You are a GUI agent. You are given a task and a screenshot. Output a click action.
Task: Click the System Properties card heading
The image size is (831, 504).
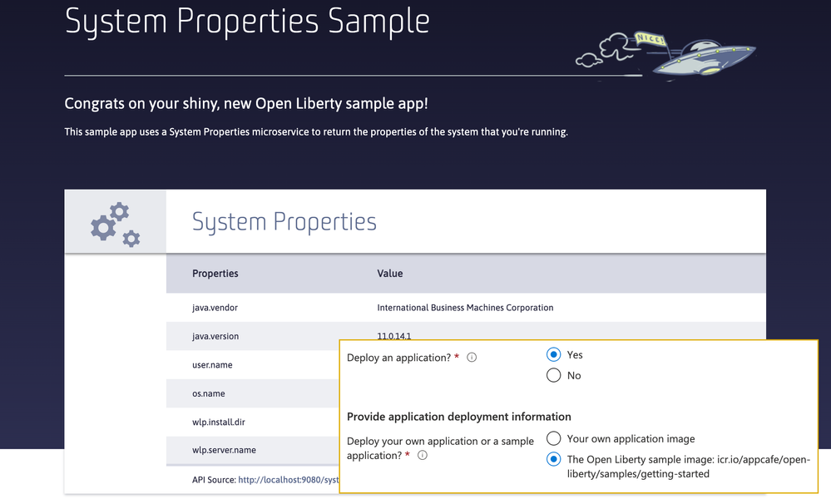[x=284, y=221]
